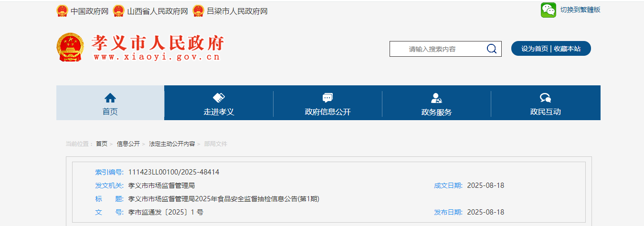
Task: Click the handshake icon above 走进孝义
Action: click(219, 98)
